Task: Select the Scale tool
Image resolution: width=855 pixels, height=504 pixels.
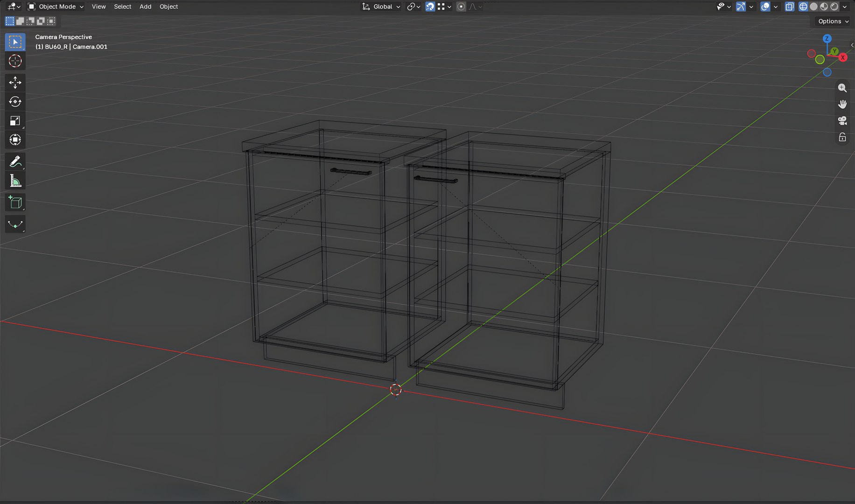Action: [15, 121]
